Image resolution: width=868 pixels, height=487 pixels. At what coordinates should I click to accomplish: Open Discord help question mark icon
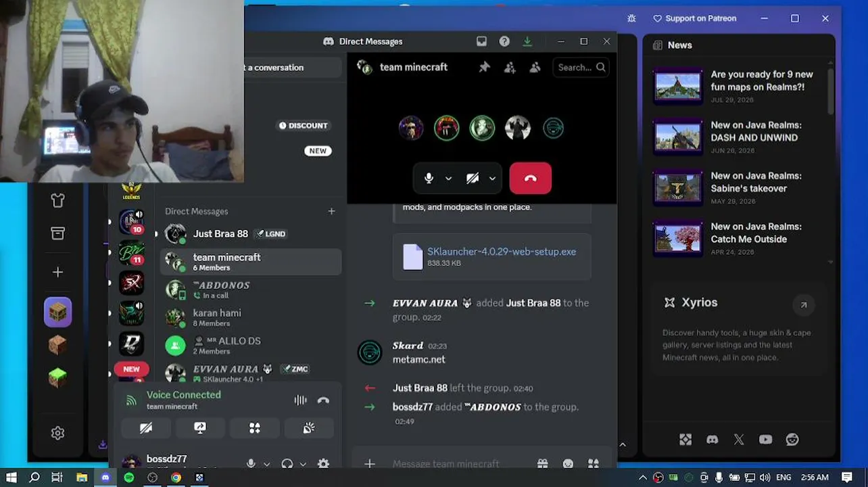click(504, 41)
